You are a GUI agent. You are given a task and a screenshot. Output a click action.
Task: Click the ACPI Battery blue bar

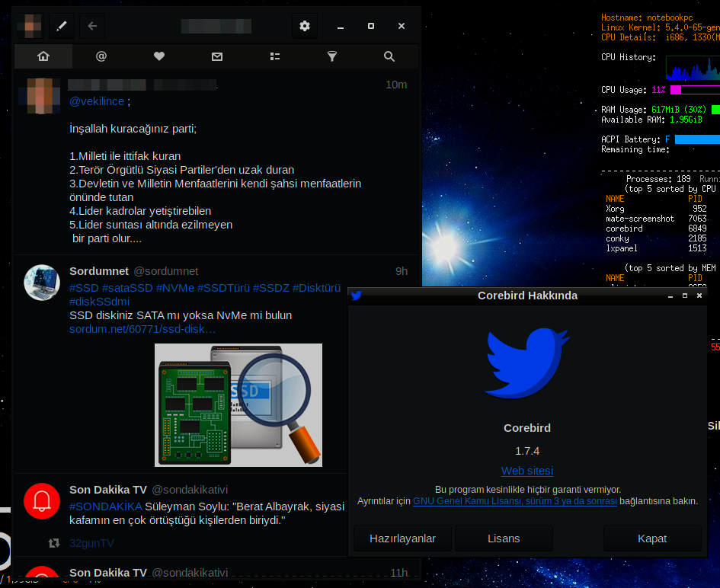(697, 139)
